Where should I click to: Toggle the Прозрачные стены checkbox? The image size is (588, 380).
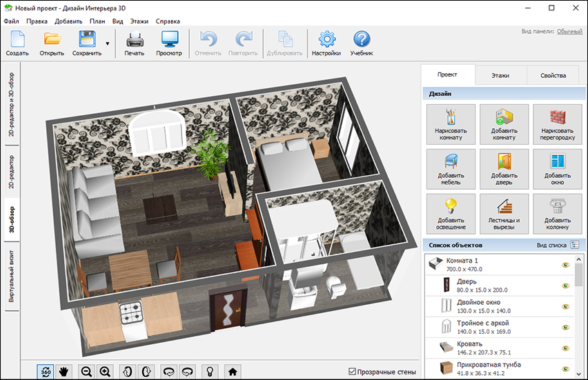[x=352, y=372]
